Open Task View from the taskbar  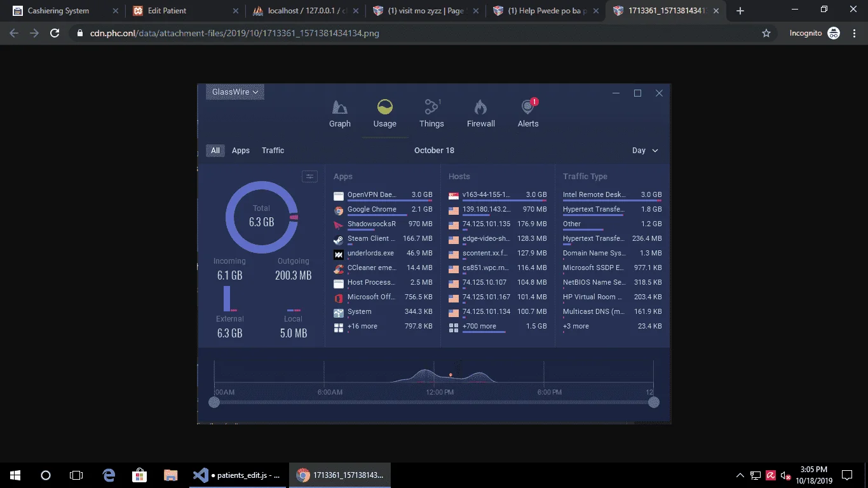[x=76, y=475]
